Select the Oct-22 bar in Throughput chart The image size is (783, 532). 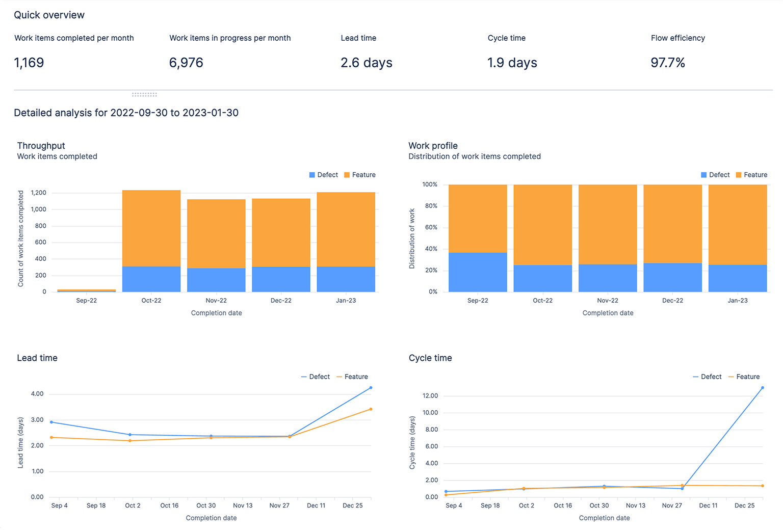tap(151, 240)
